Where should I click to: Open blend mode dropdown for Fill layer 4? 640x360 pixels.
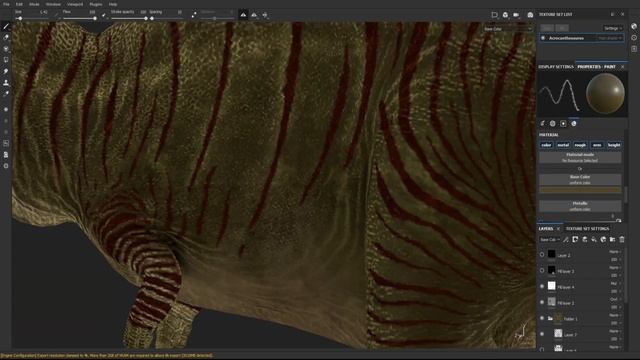615,284
